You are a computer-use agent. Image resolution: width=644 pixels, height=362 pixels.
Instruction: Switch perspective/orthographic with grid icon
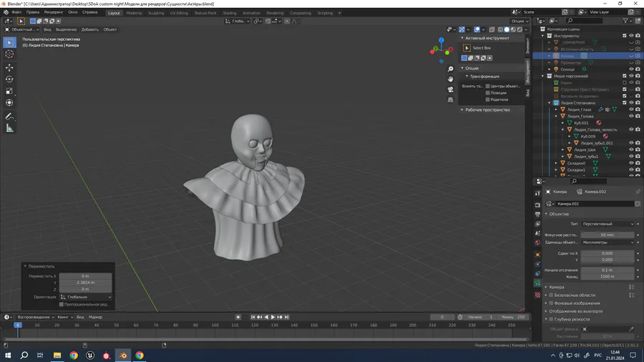point(451,99)
